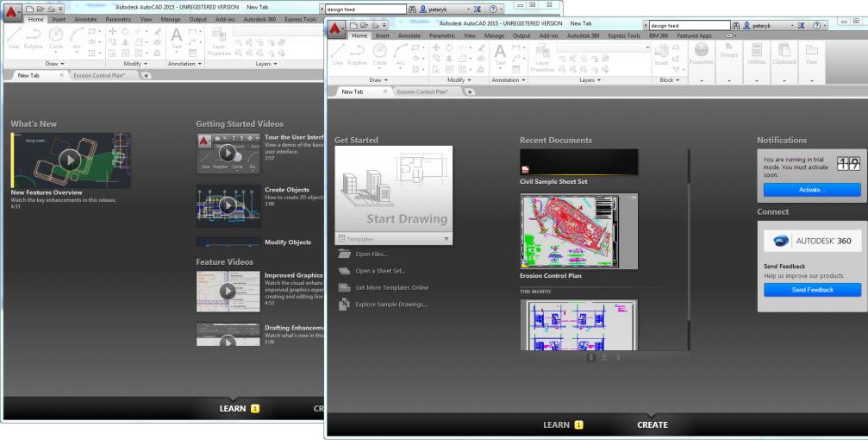This screenshot has width=868, height=440.
Task: Open the Manage ribbon tab in back window
Action: (171, 19)
